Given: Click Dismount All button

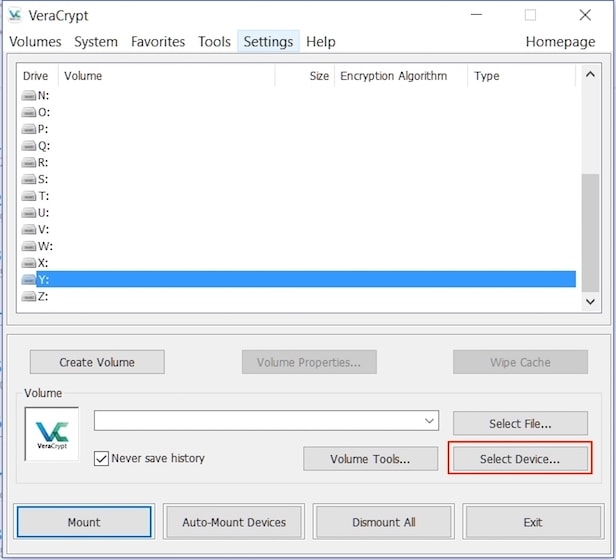Looking at the screenshot, I should 384,522.
